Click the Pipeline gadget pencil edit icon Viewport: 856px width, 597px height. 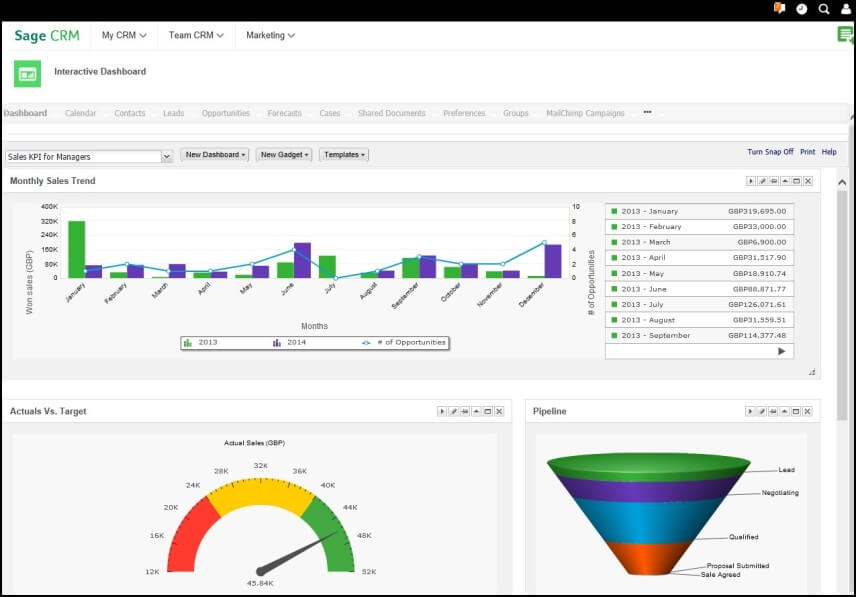[x=762, y=411]
